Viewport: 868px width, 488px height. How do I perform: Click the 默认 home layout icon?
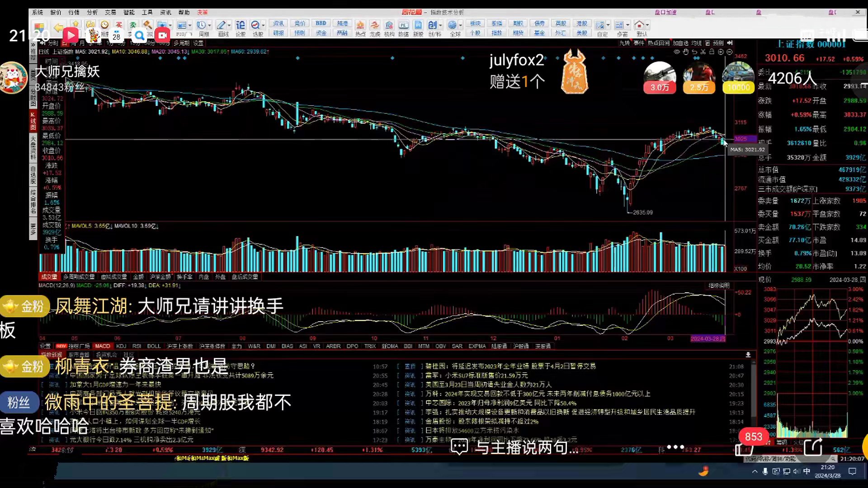639,25
